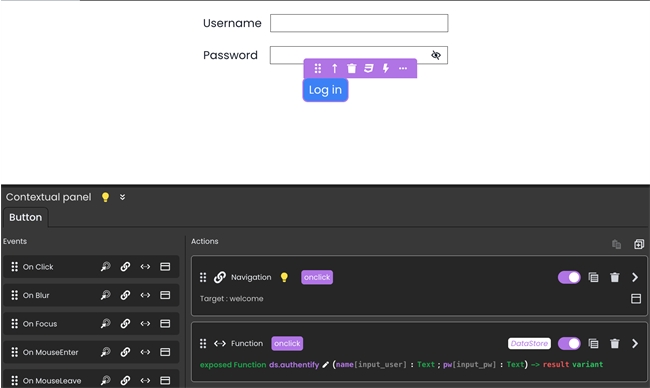650x388 pixels.
Task: Delete the Log in button via trash icon
Action: [352, 68]
